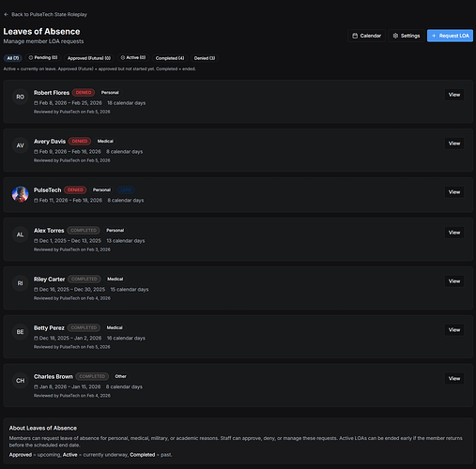The image size is (476, 469).
Task: Open LOA Settings
Action: (407, 36)
